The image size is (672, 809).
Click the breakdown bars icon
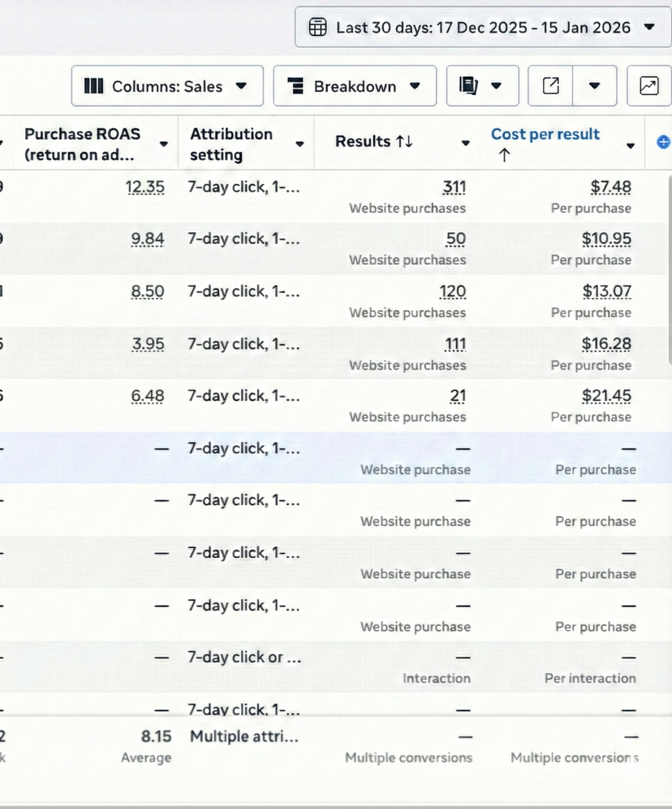(296, 86)
